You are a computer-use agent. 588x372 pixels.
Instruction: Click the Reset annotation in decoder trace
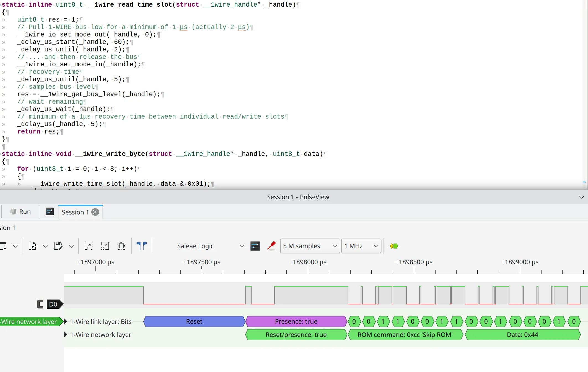[194, 321]
